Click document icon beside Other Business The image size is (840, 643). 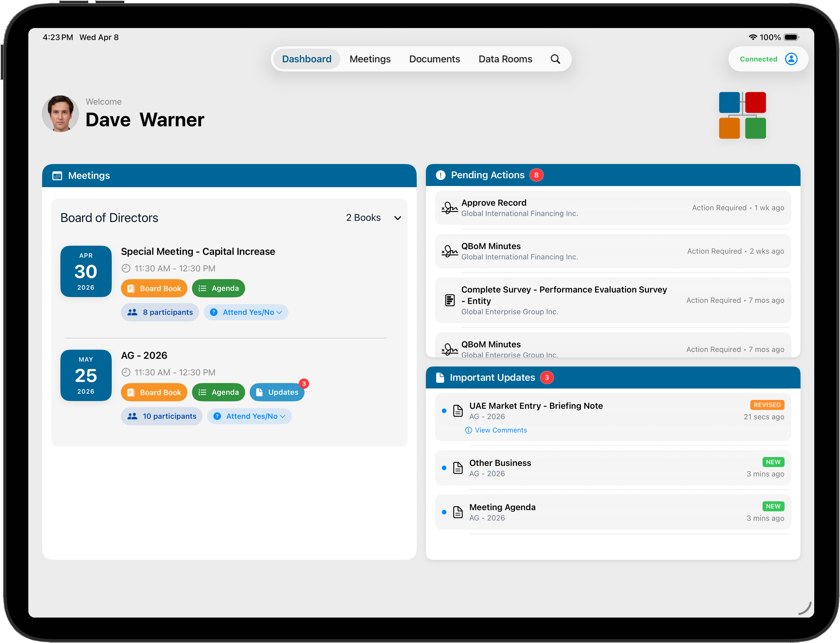458,468
